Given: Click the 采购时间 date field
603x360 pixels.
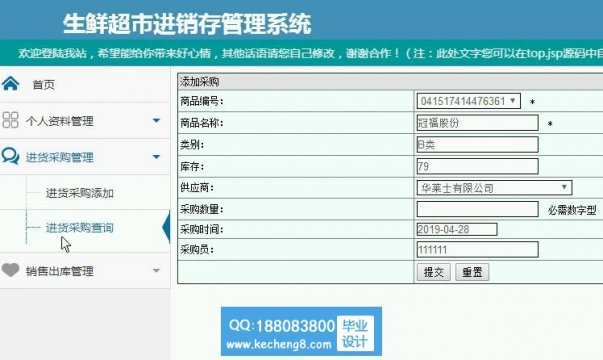Looking at the screenshot, I should [x=457, y=229].
